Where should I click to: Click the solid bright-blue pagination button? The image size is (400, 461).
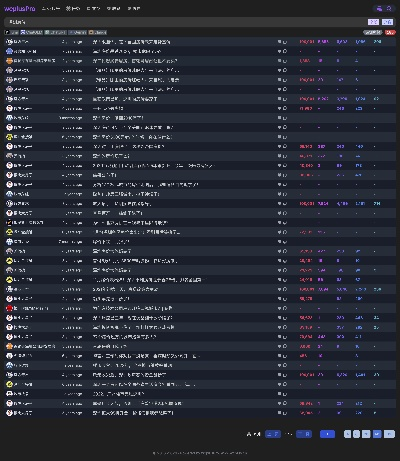(327, 434)
